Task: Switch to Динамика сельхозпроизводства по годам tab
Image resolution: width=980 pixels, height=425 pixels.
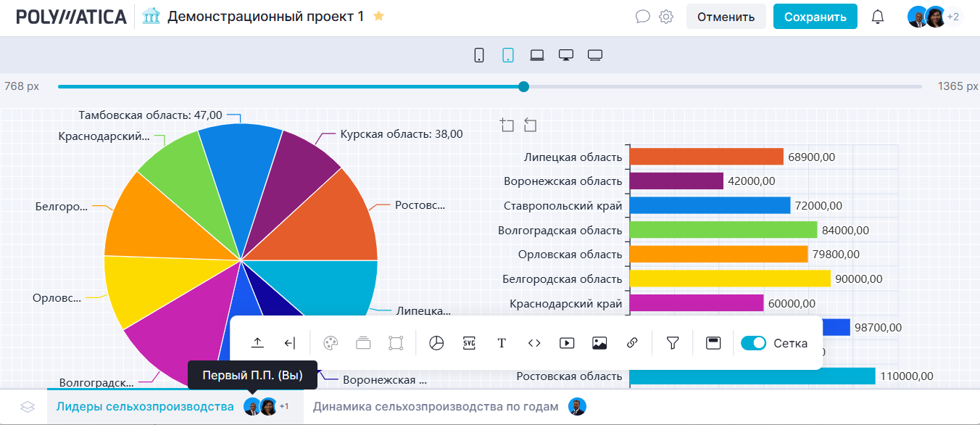Action: 436,407
